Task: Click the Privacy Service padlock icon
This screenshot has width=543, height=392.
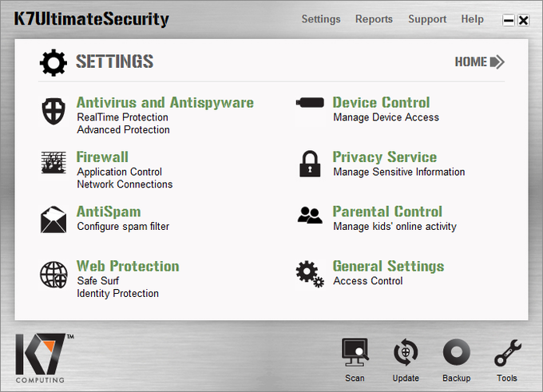Action: [x=309, y=164]
